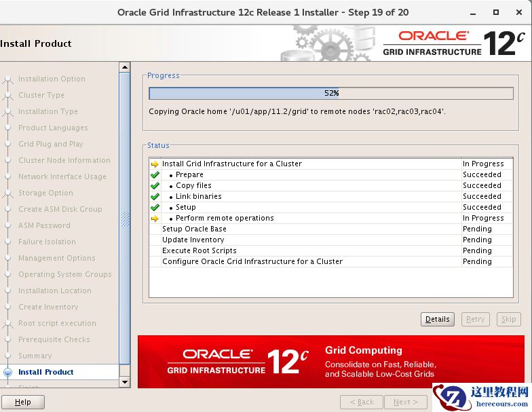Click the Prepare status row text

[x=190, y=175]
